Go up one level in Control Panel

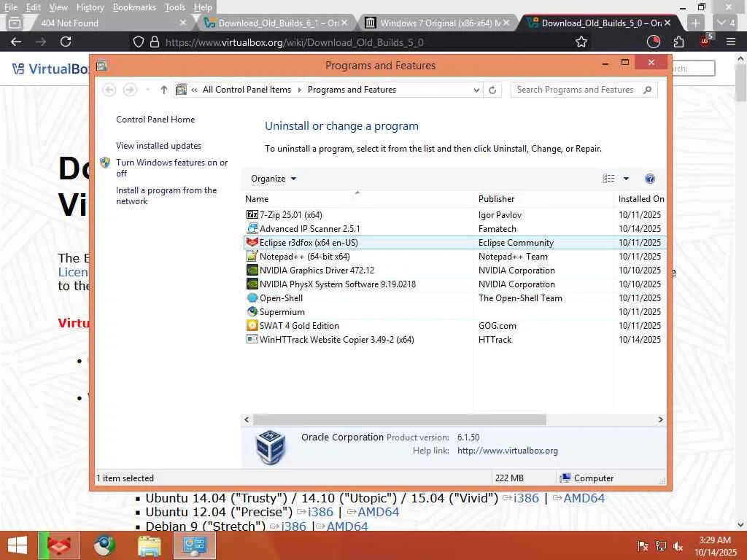pos(164,90)
